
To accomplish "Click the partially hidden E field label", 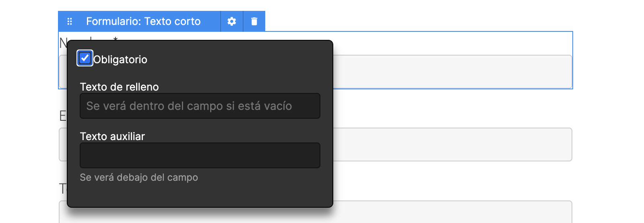I will point(63,116).
